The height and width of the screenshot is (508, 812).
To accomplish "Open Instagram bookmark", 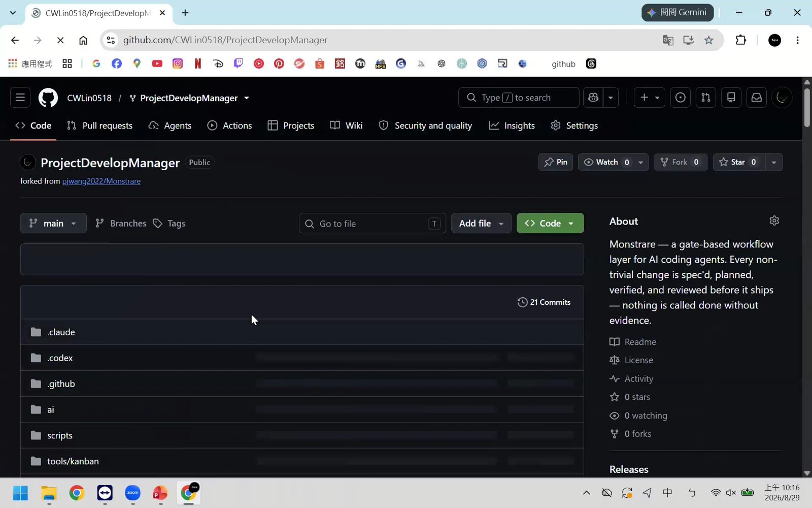I will (178, 63).
